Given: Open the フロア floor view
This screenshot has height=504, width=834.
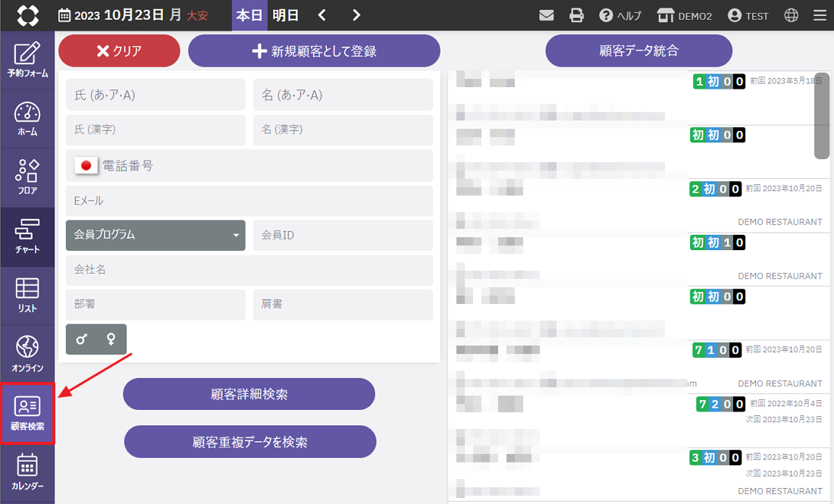Looking at the screenshot, I should (27, 177).
